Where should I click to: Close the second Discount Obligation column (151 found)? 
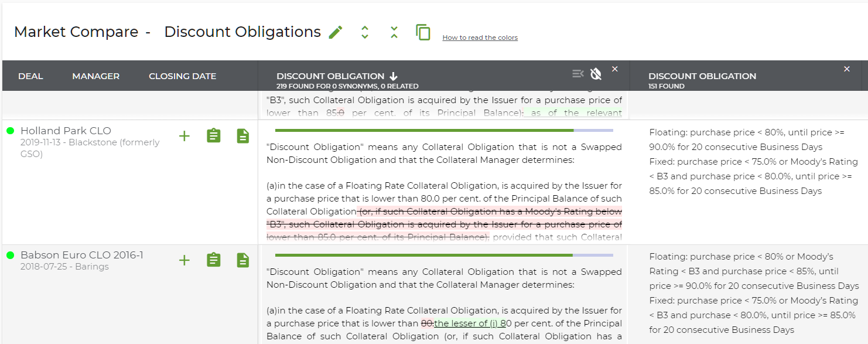[x=847, y=69]
